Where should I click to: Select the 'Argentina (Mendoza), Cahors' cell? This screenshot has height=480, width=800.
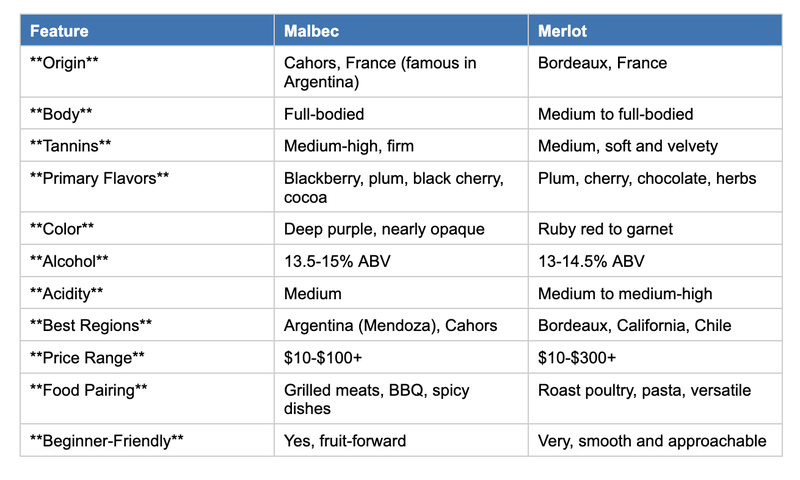click(x=400, y=325)
